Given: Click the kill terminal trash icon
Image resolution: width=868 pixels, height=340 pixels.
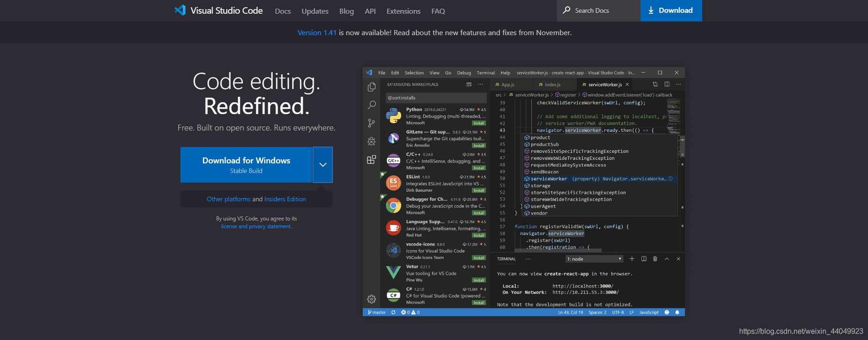Looking at the screenshot, I should (655, 259).
